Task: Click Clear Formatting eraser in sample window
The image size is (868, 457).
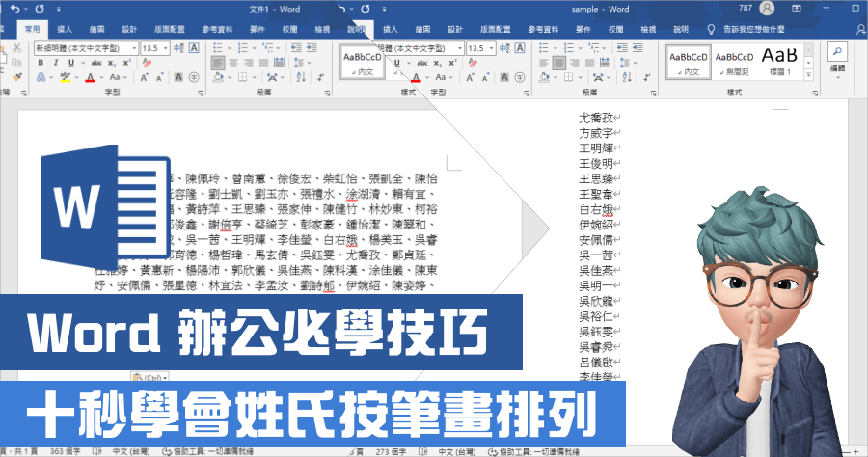Action: click(473, 63)
